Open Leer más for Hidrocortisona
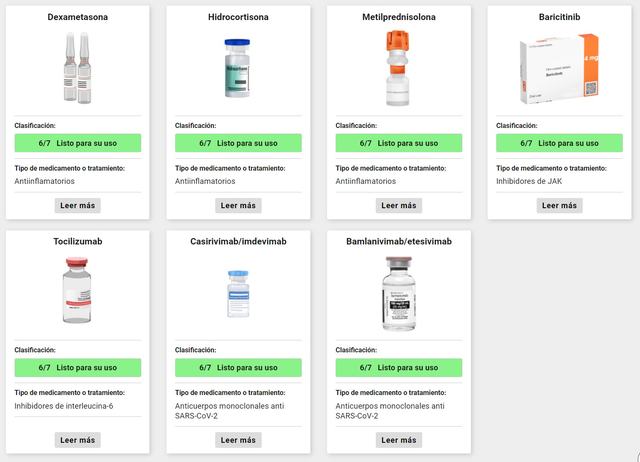The width and height of the screenshot is (640, 462). coord(238,205)
